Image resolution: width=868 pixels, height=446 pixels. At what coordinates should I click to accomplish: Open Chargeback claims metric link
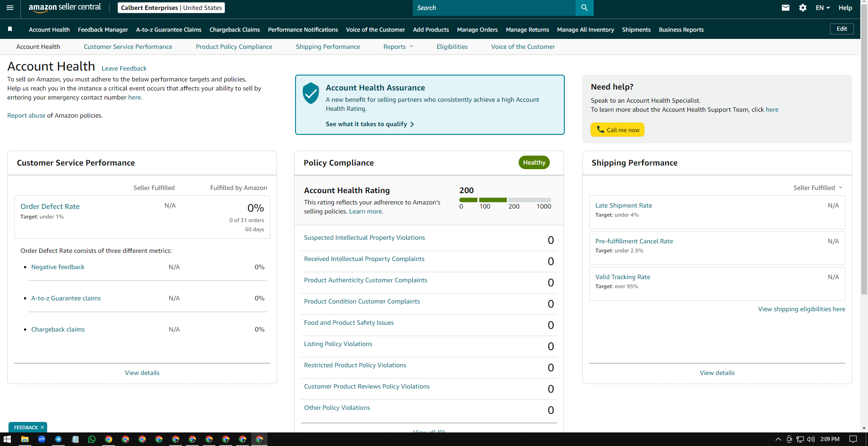(58, 329)
